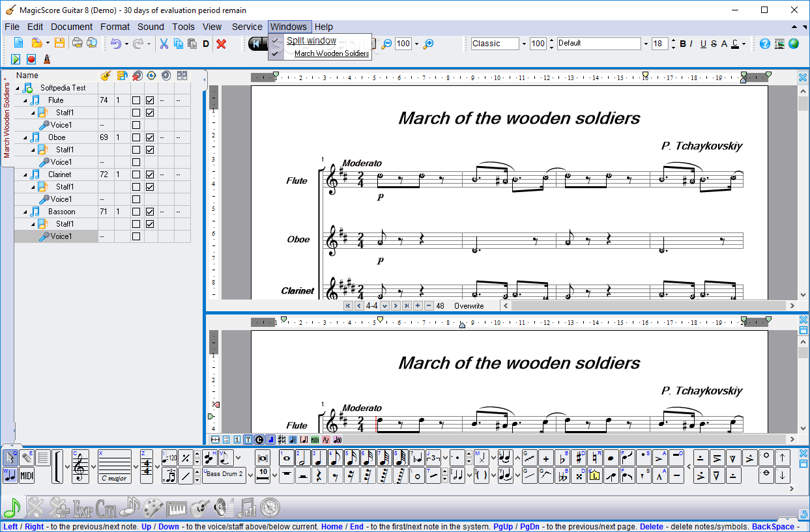Screen dimensions: 810x532
Task: Select the treble clef tool
Action: point(80,466)
